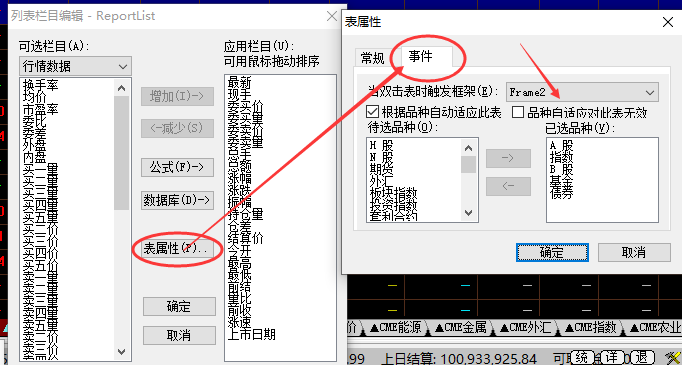Click down arrow of 待选品种 list scrollbar

(468, 213)
